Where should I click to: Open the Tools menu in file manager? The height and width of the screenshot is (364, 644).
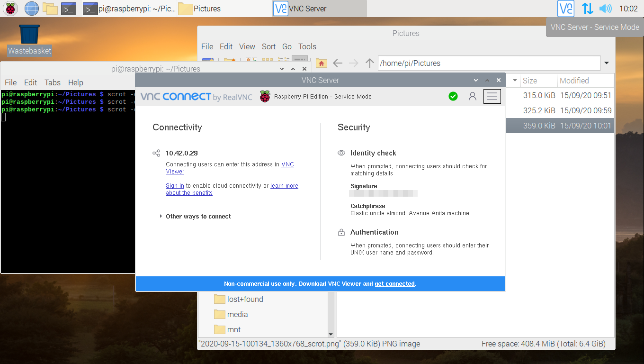[307, 46]
